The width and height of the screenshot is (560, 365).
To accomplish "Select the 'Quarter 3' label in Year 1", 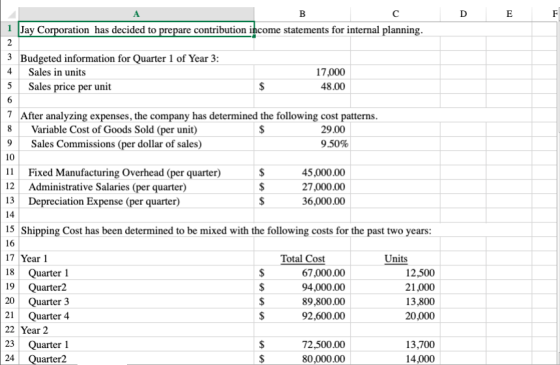I will point(136,301).
